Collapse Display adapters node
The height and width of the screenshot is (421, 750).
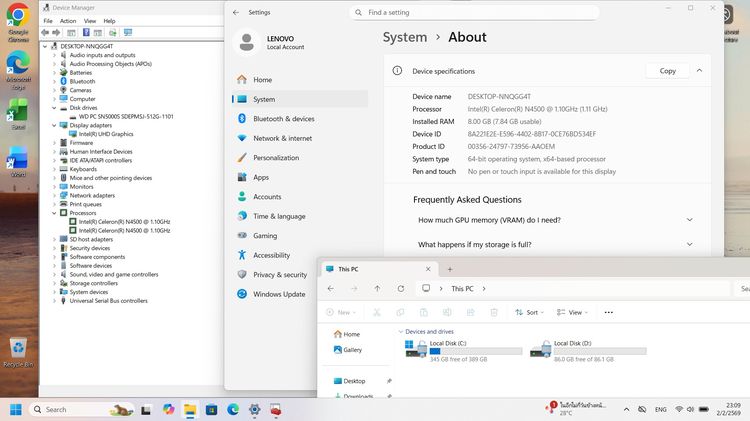click(54, 125)
